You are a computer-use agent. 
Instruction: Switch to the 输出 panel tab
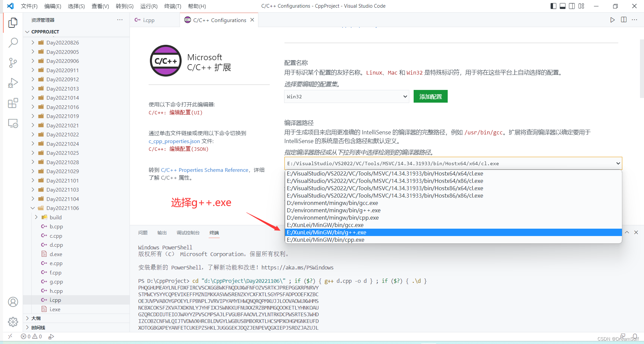pos(162,233)
